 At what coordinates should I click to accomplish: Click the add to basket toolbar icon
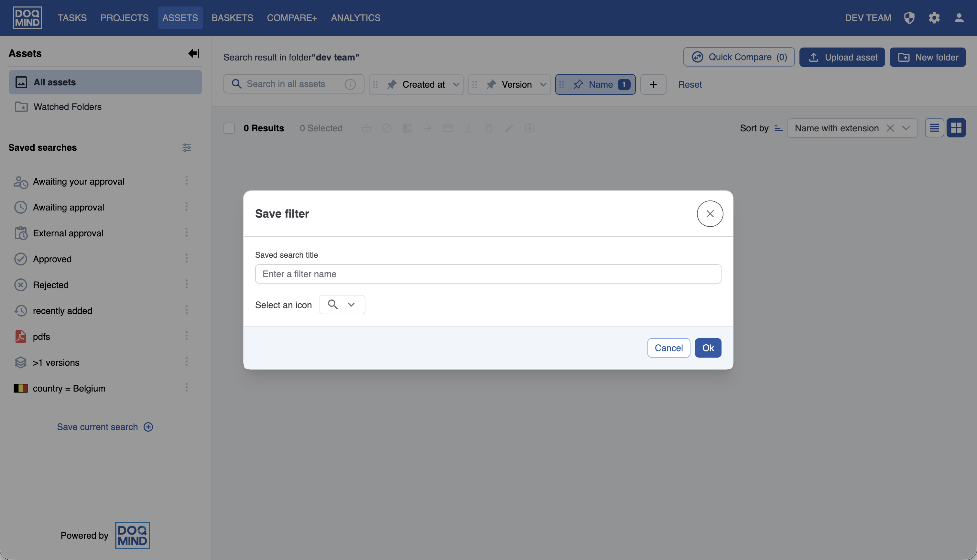(x=366, y=128)
